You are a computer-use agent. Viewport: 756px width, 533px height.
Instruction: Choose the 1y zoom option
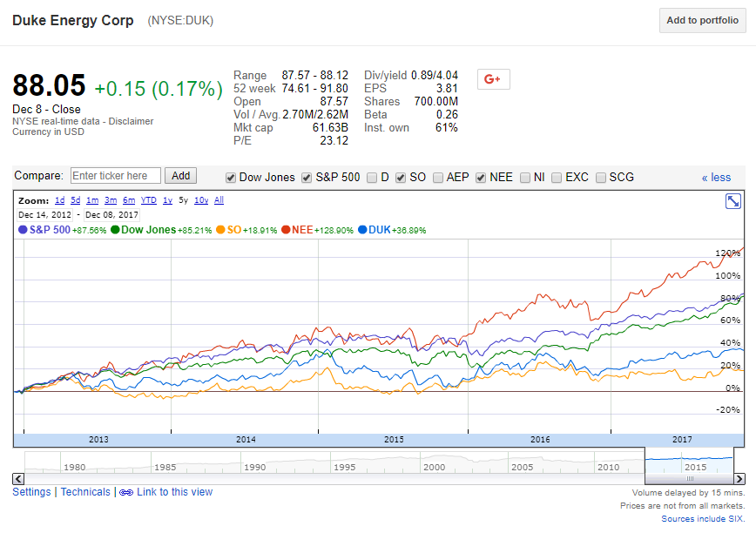coord(167,200)
